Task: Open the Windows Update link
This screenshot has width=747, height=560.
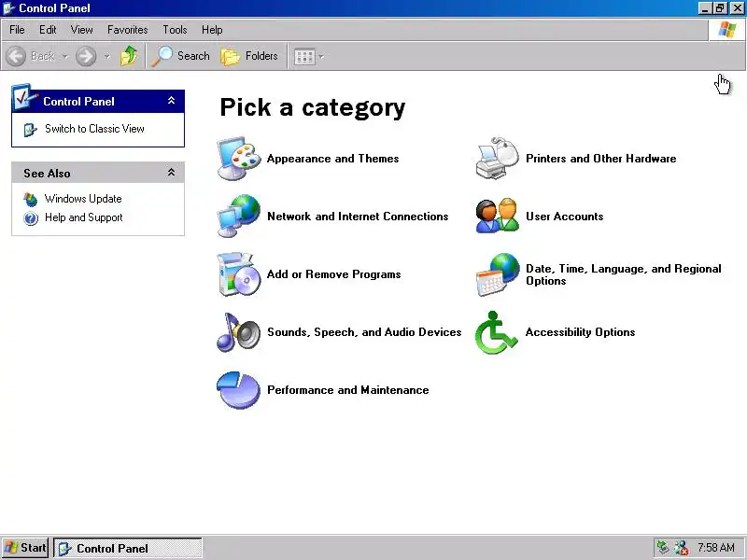Action: point(83,199)
